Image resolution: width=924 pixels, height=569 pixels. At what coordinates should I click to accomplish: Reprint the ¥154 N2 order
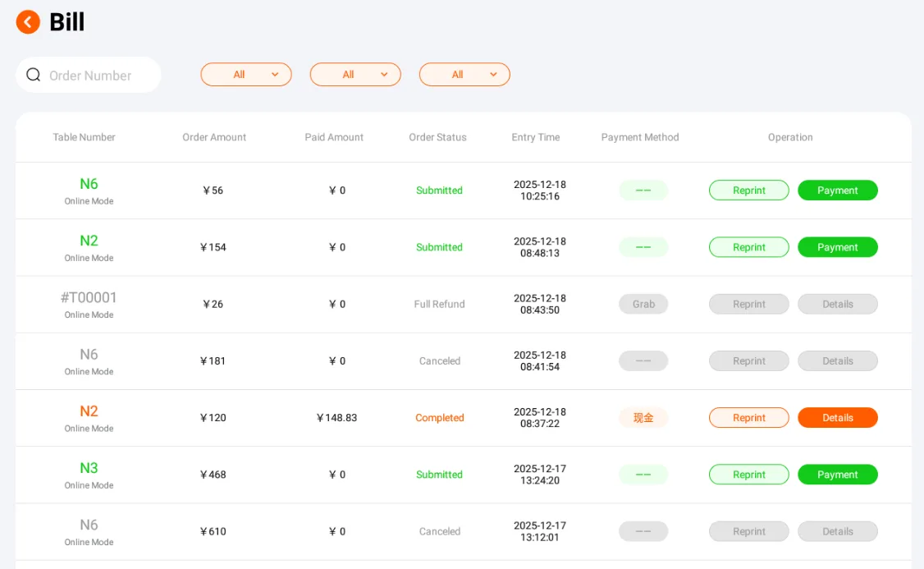(749, 247)
